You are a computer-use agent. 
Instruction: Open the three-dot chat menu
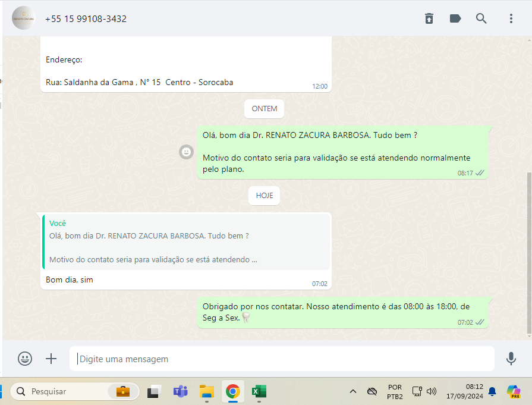tap(511, 18)
